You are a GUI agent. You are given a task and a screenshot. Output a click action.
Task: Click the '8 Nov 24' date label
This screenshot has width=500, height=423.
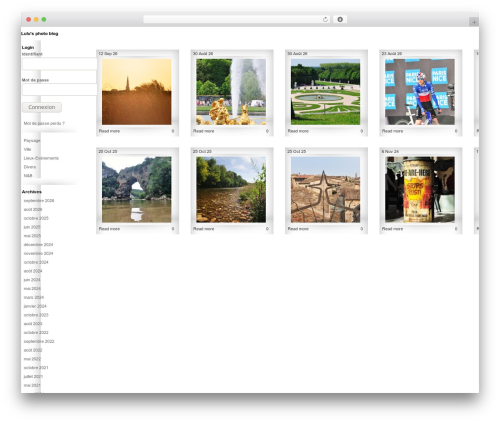390,151
